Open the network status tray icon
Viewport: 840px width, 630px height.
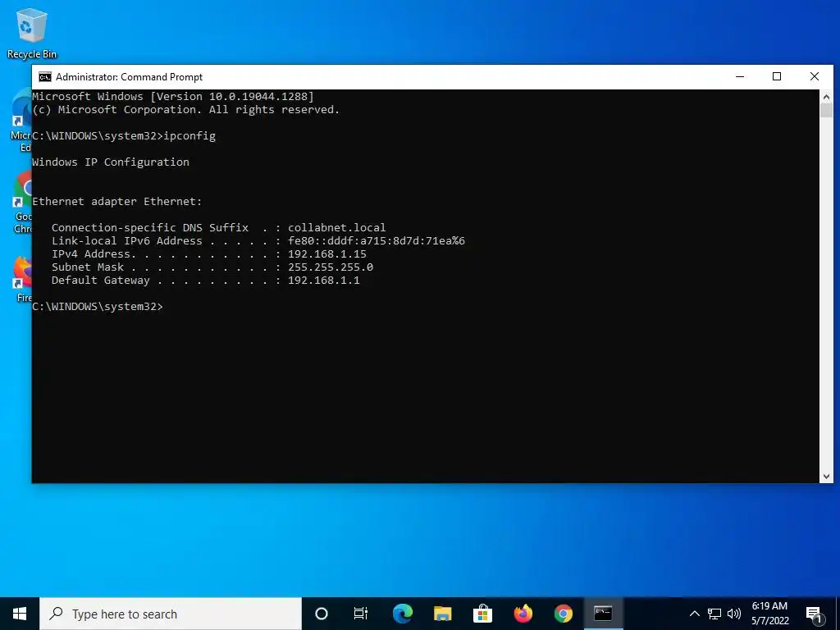coord(714,614)
